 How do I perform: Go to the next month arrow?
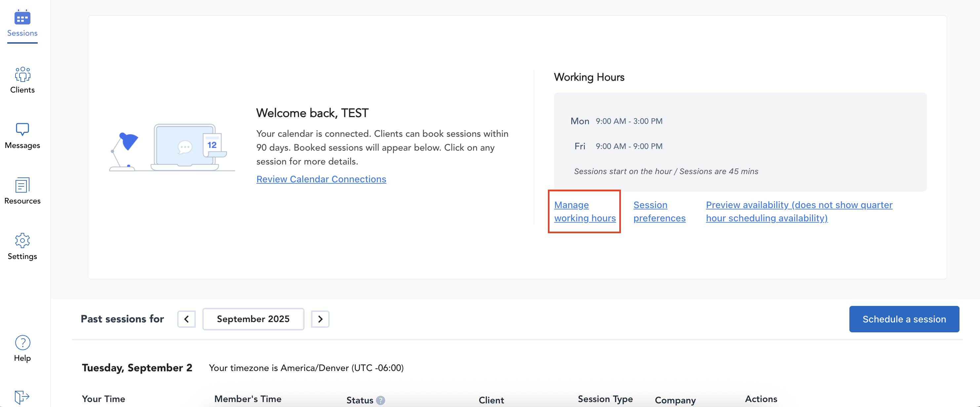coord(320,319)
